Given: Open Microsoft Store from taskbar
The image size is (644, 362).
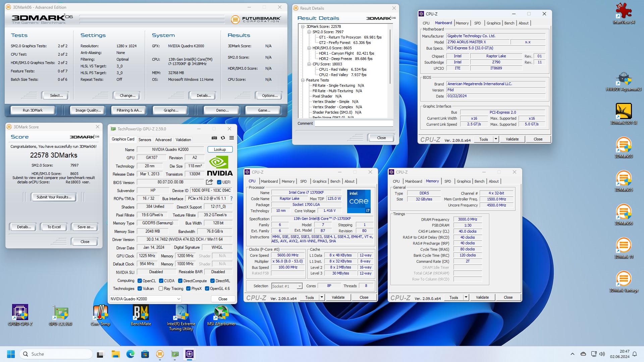Looking at the screenshot, I should pyautogui.click(x=145, y=354).
